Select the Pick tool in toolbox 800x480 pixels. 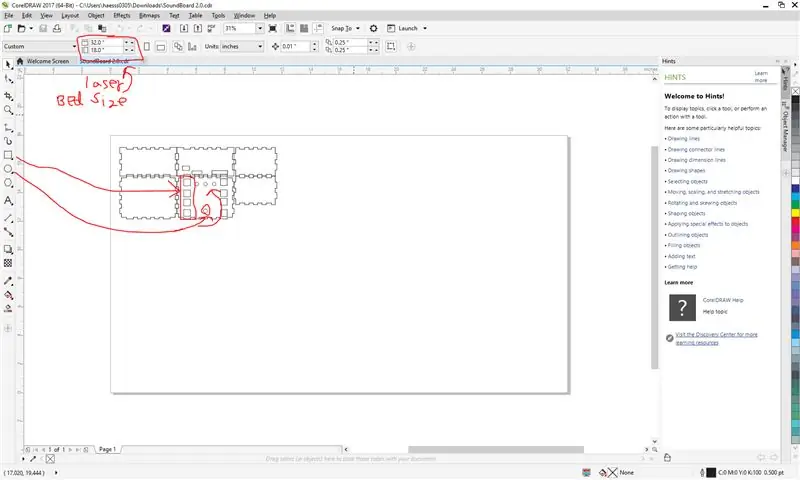coord(8,64)
